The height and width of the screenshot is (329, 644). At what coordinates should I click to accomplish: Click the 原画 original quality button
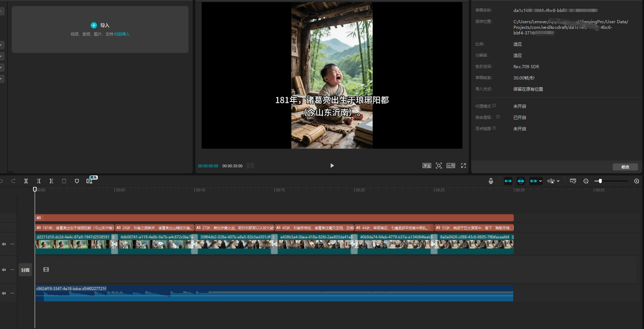pyautogui.click(x=427, y=166)
